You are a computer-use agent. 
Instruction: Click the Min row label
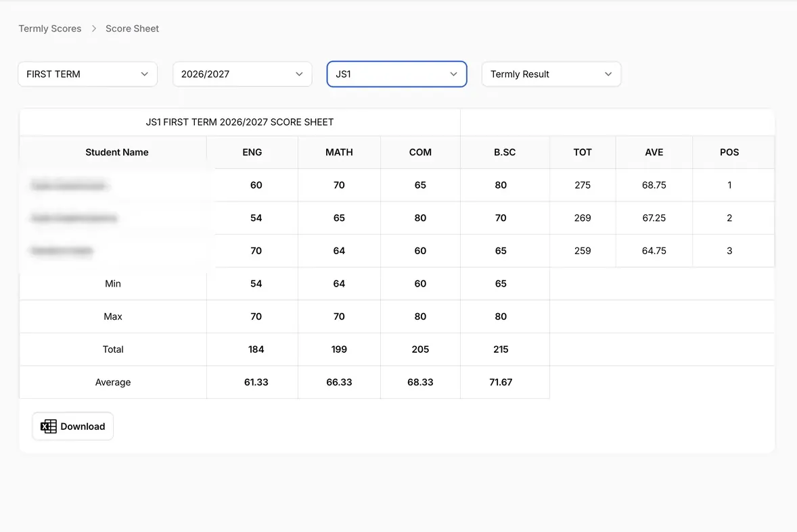coord(113,284)
